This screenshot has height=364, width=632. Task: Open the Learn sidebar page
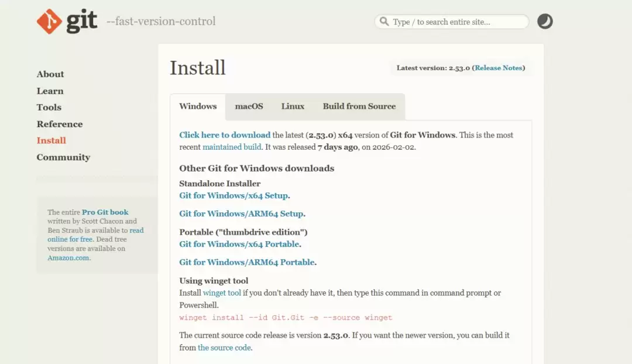coord(50,91)
